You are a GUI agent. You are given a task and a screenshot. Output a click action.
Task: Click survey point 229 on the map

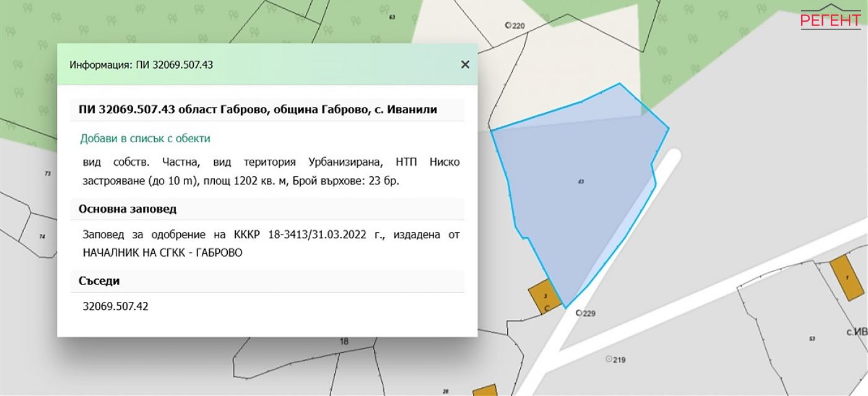pyautogui.click(x=586, y=313)
